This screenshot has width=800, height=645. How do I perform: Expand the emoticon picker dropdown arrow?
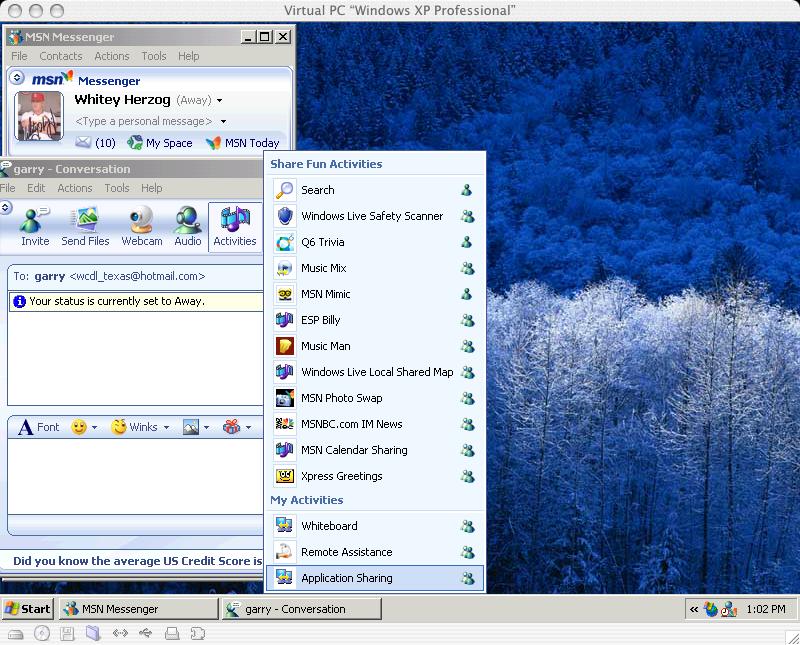[94, 427]
